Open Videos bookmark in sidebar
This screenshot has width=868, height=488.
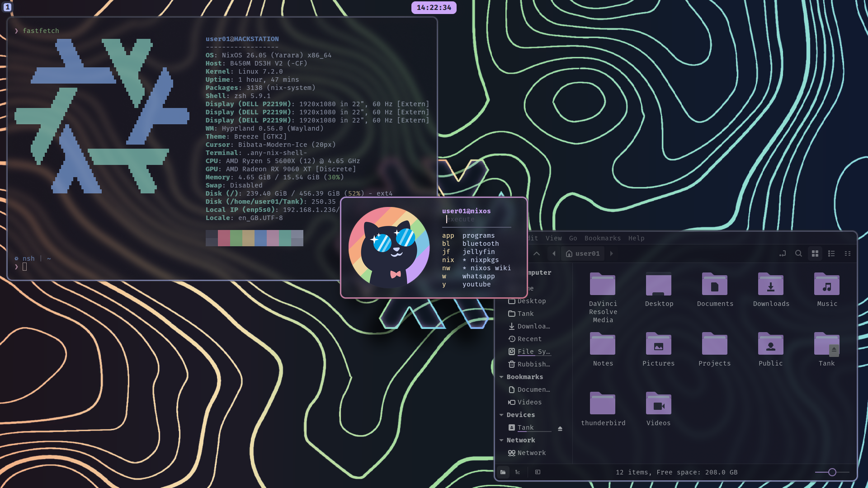(x=525, y=402)
